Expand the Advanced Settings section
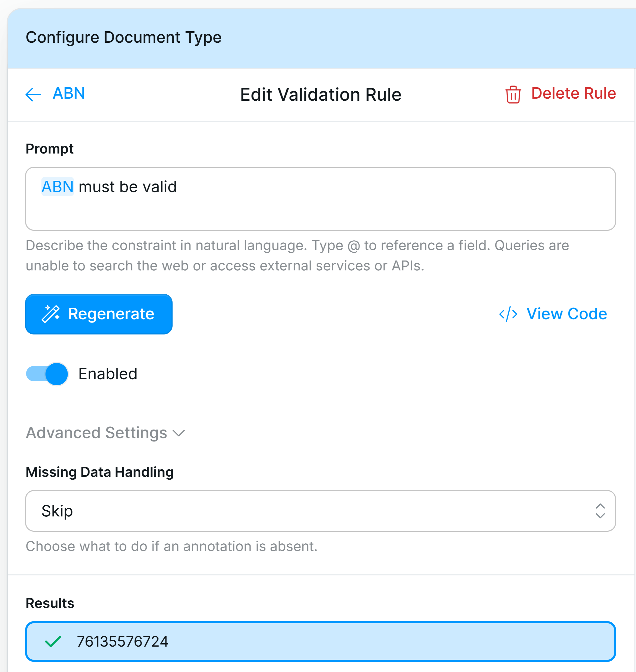This screenshot has height=672, width=636. pyautogui.click(x=97, y=432)
